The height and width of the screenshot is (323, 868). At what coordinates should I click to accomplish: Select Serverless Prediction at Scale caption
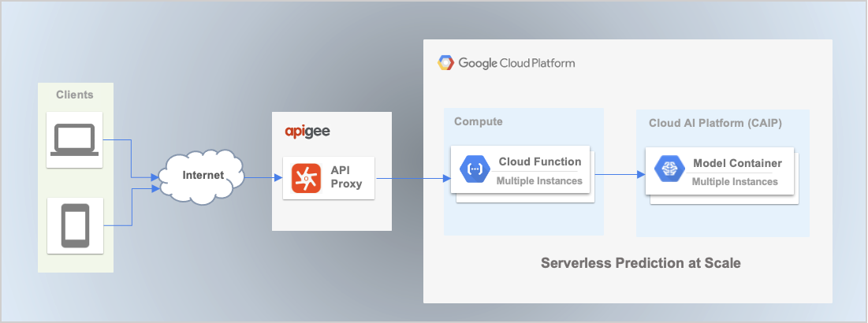click(640, 262)
